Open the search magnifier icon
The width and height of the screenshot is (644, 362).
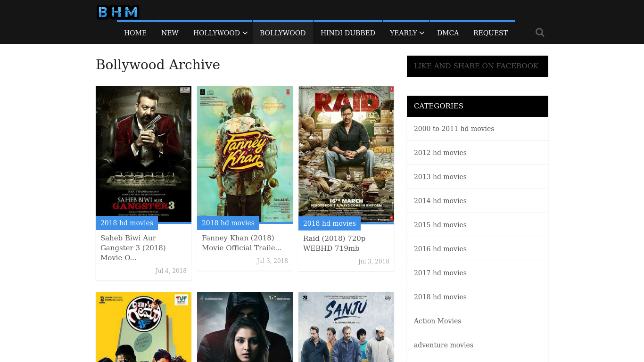540,33
